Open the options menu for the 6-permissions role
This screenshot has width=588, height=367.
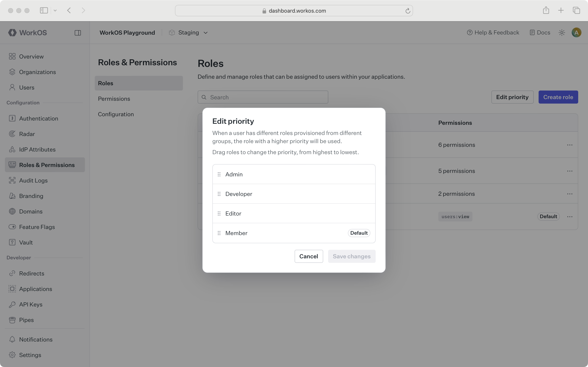pyautogui.click(x=570, y=145)
